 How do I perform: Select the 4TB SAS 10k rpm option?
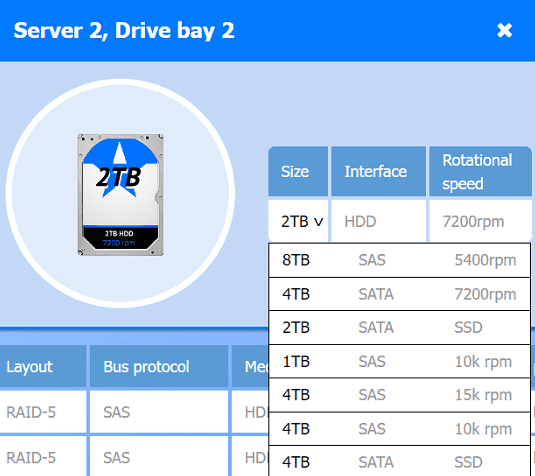pyautogui.click(x=399, y=429)
